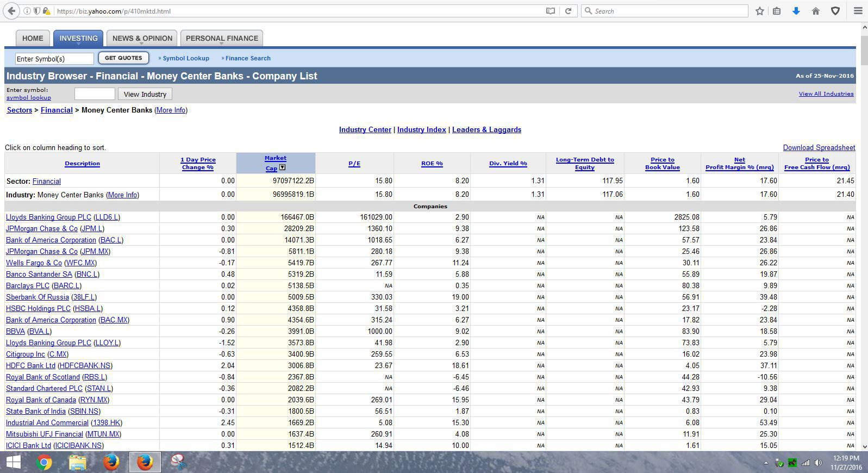Click the View Industry button
This screenshot has width=868, height=473.
coord(145,94)
